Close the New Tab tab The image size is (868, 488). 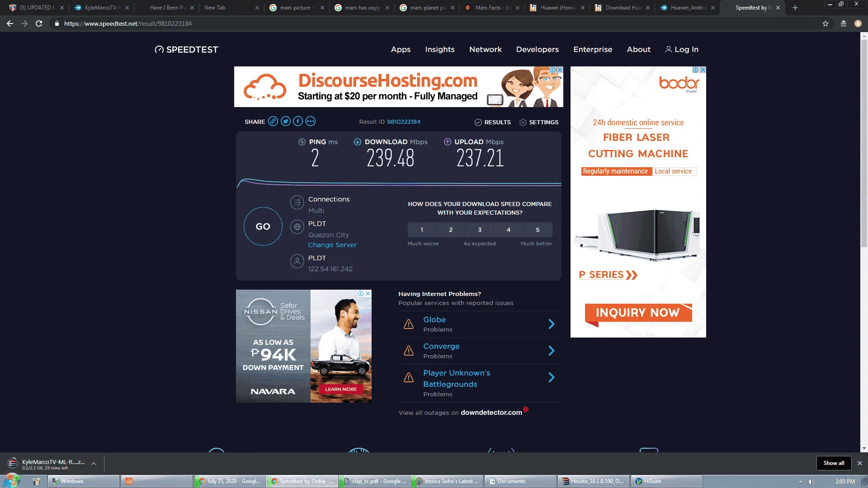257,8
